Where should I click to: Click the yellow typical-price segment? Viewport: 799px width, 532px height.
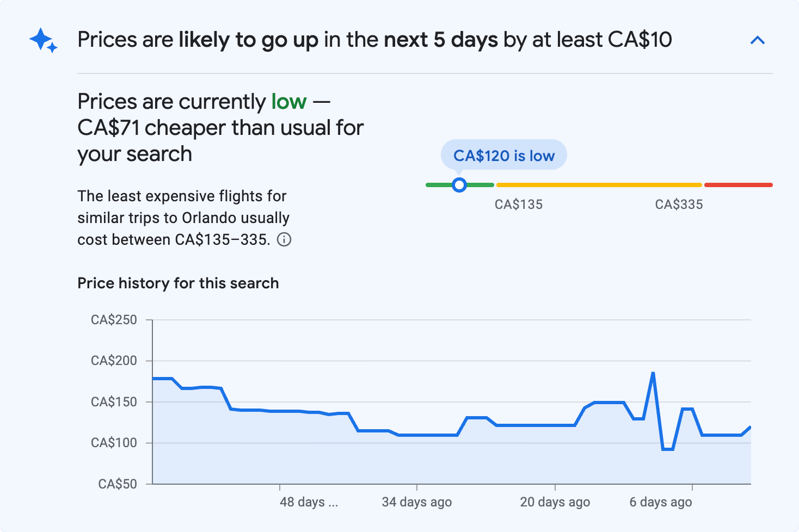pos(599,184)
